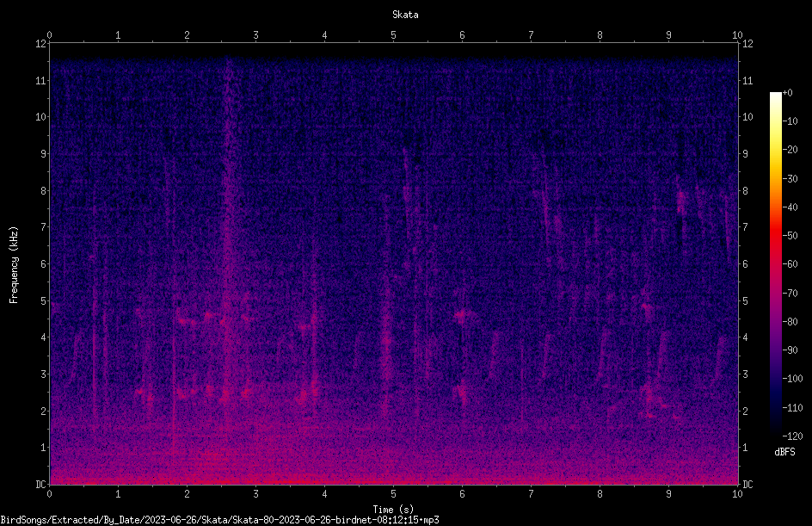Viewport: 812px width, 526px height.
Task: Click the "DC" label on the left frequency axis
Action: [40, 485]
